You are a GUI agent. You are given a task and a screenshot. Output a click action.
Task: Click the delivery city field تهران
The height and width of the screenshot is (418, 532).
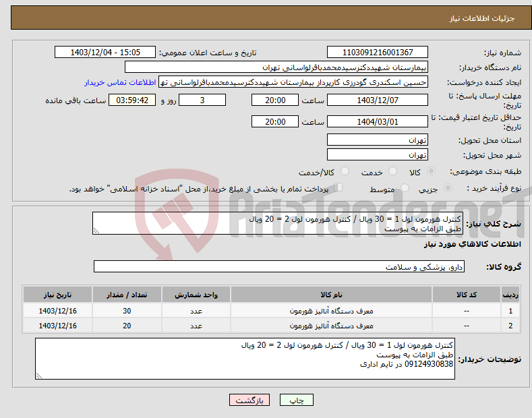click(x=378, y=154)
